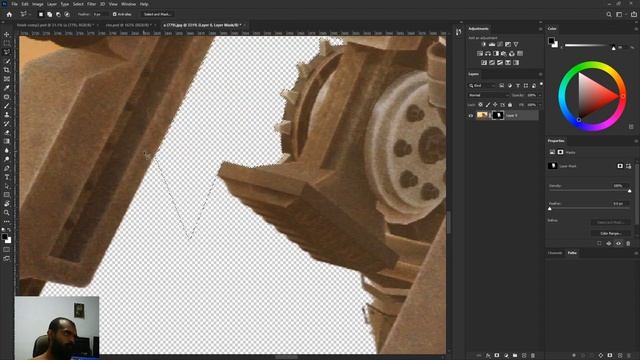Add a Curves adjustment
This screenshot has height=360, width=640.
click(x=500, y=44)
